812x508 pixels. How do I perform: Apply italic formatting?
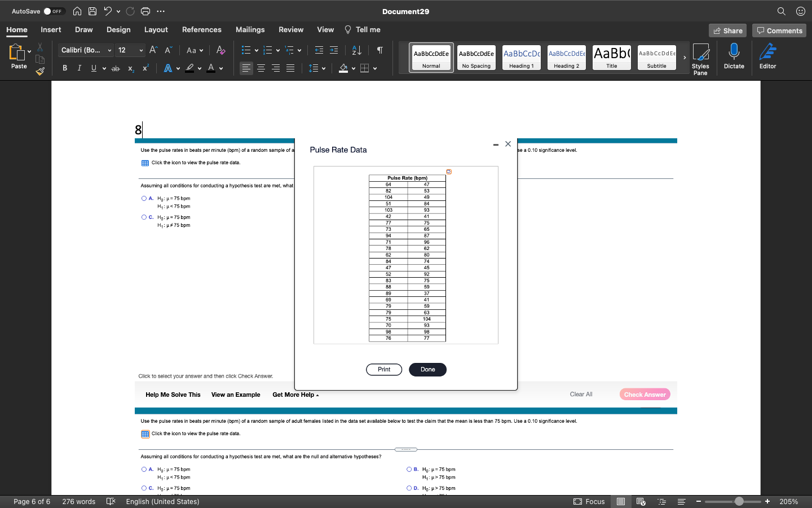79,68
